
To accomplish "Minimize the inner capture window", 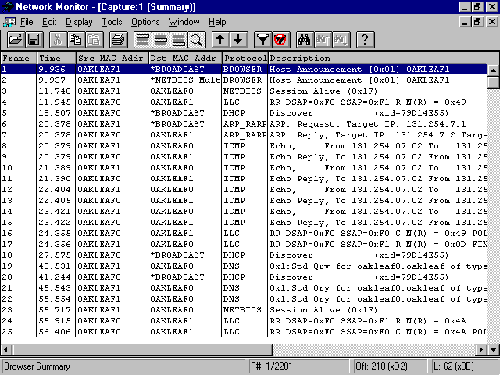I will (x=465, y=22).
